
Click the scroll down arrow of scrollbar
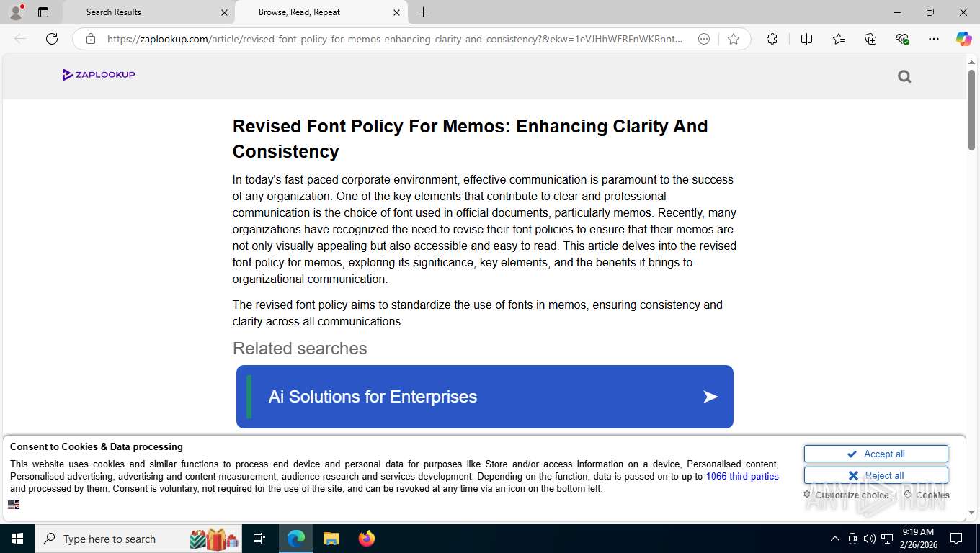pos(971,513)
